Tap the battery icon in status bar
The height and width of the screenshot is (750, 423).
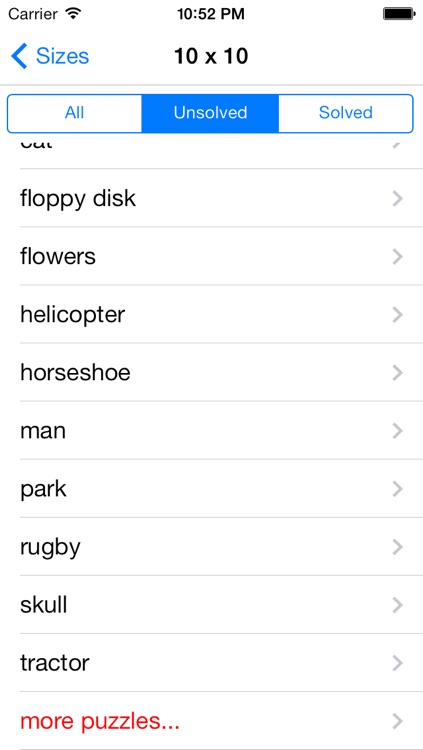click(x=398, y=14)
